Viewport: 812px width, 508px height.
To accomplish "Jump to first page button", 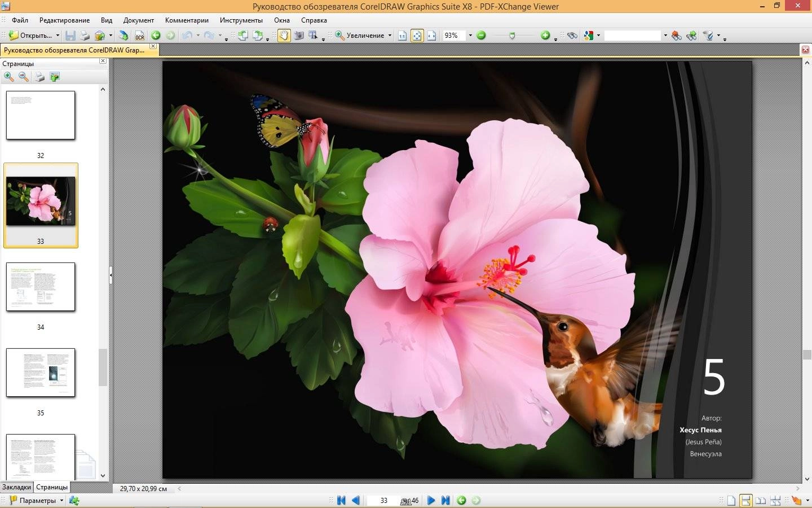I will tap(341, 501).
